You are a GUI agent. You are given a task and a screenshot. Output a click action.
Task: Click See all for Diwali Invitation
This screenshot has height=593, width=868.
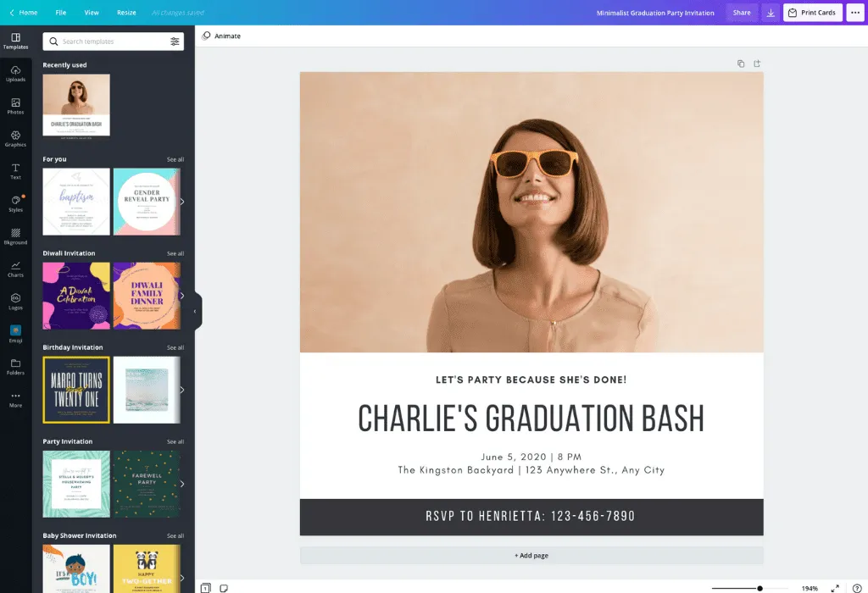175,253
